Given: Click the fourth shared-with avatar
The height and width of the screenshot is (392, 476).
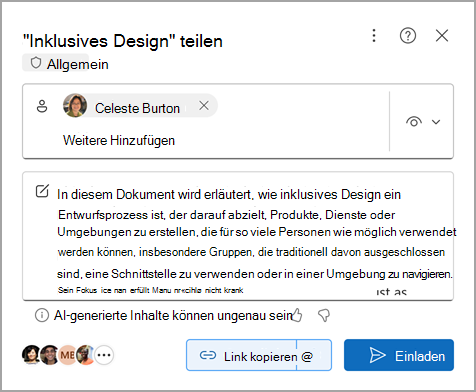Looking at the screenshot, I should click(85, 355).
